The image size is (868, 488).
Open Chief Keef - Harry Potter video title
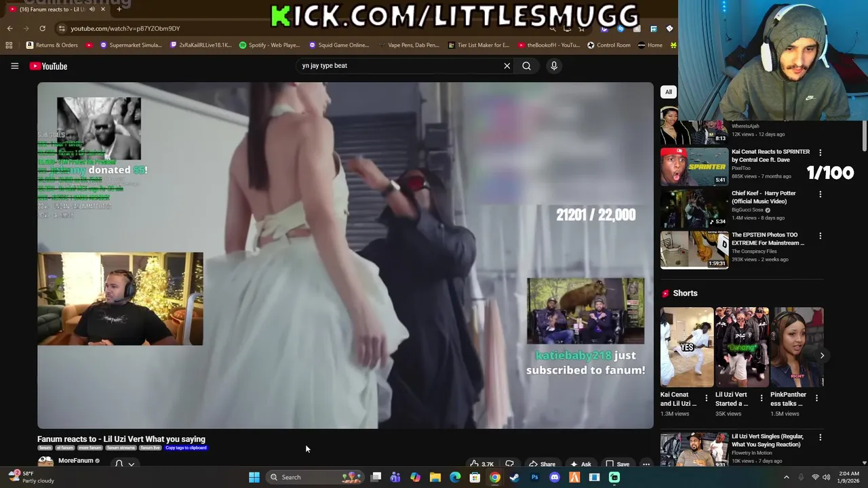764,197
